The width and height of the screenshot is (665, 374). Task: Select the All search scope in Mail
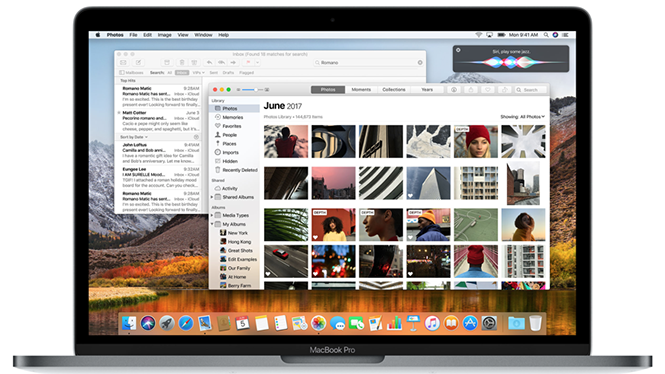(x=170, y=73)
